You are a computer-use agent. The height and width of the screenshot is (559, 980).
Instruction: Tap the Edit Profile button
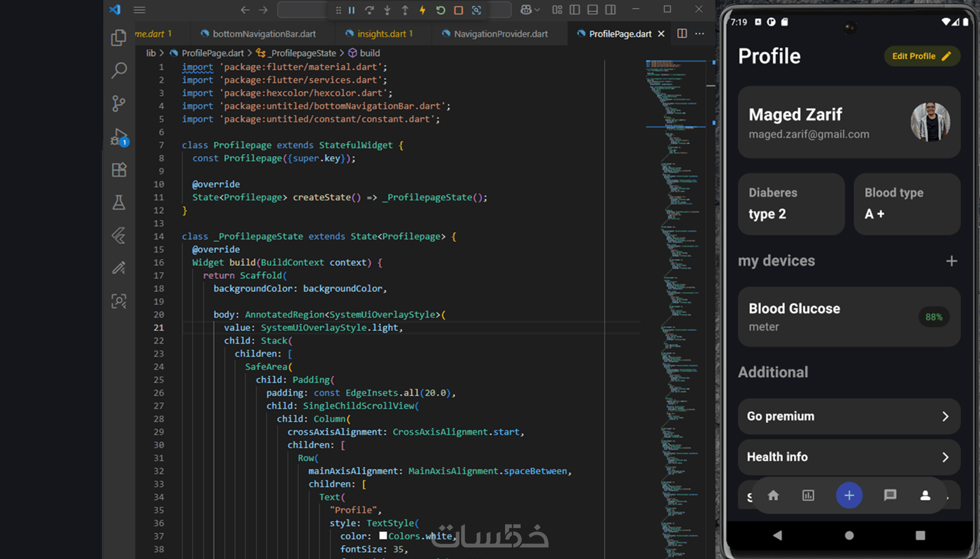[x=921, y=56]
